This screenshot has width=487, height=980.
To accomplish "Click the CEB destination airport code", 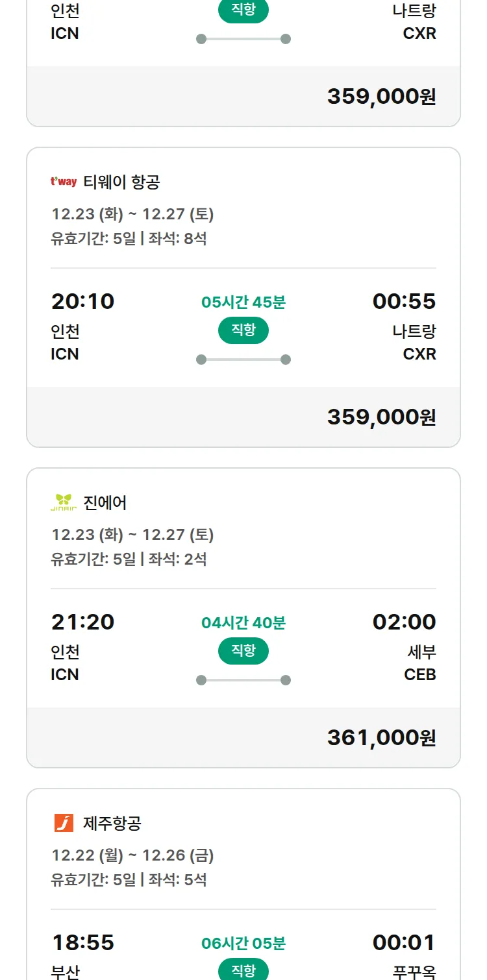I will pyautogui.click(x=419, y=674).
